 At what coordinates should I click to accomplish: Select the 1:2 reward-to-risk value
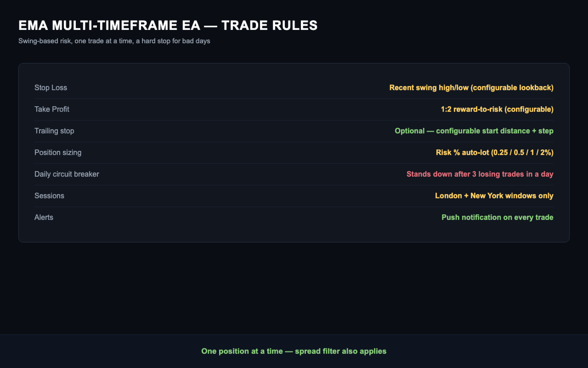click(497, 109)
